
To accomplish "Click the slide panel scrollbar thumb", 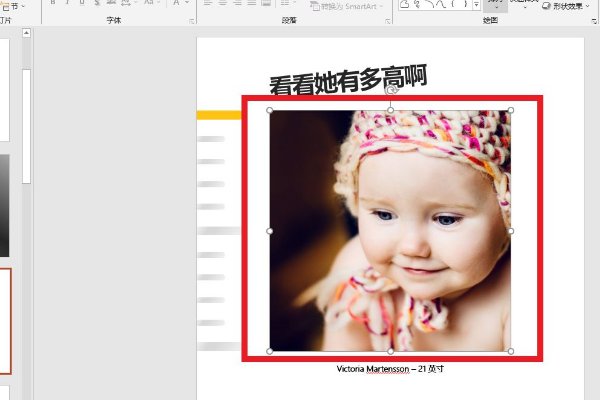I will tap(26, 126).
